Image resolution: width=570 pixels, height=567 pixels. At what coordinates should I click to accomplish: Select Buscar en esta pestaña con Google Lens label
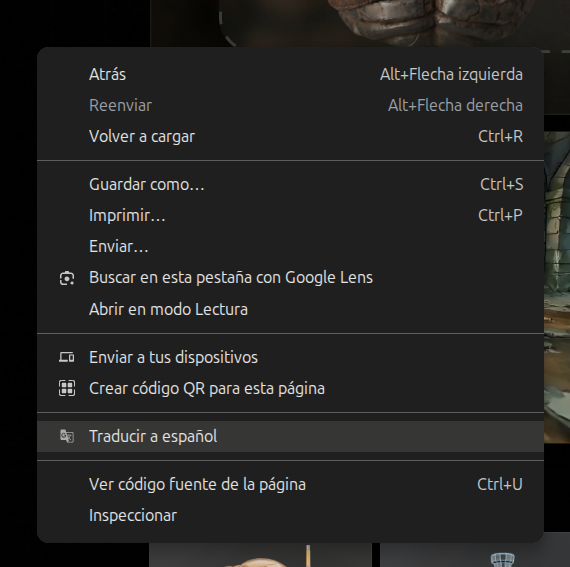click(231, 278)
